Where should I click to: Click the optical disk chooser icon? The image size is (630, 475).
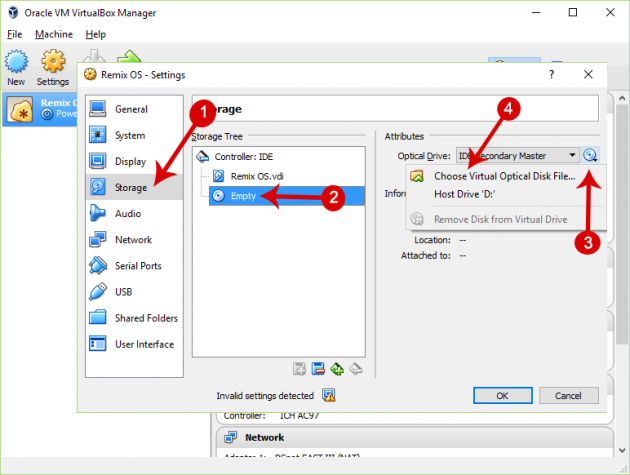pos(591,155)
